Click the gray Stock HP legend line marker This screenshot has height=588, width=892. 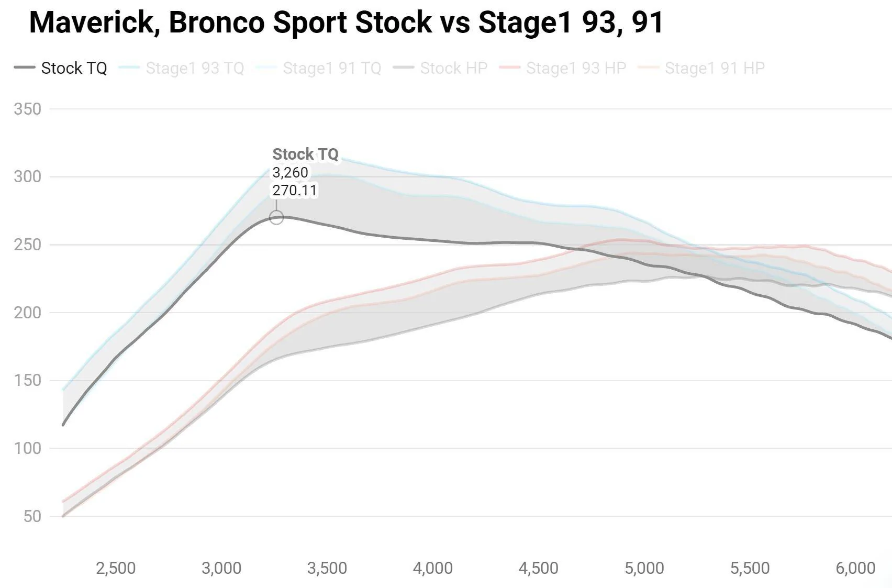pyautogui.click(x=404, y=68)
